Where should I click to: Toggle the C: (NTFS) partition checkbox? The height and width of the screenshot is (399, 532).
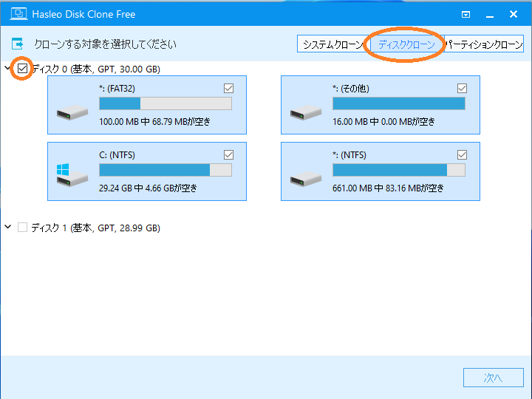[228, 154]
